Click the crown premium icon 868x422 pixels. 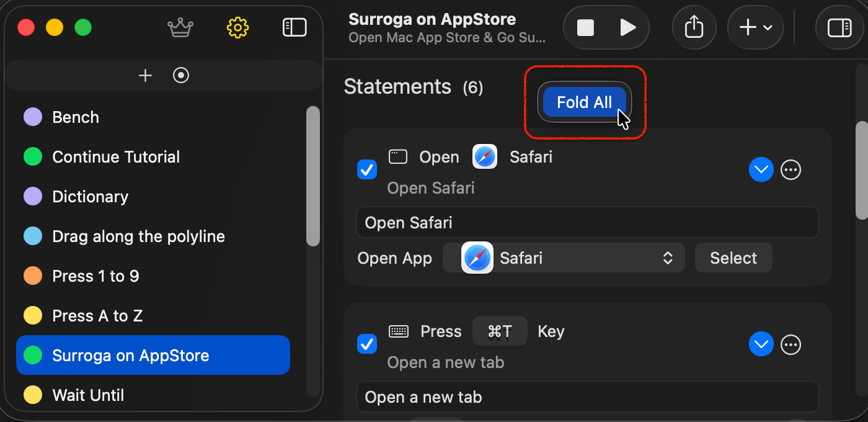(180, 27)
